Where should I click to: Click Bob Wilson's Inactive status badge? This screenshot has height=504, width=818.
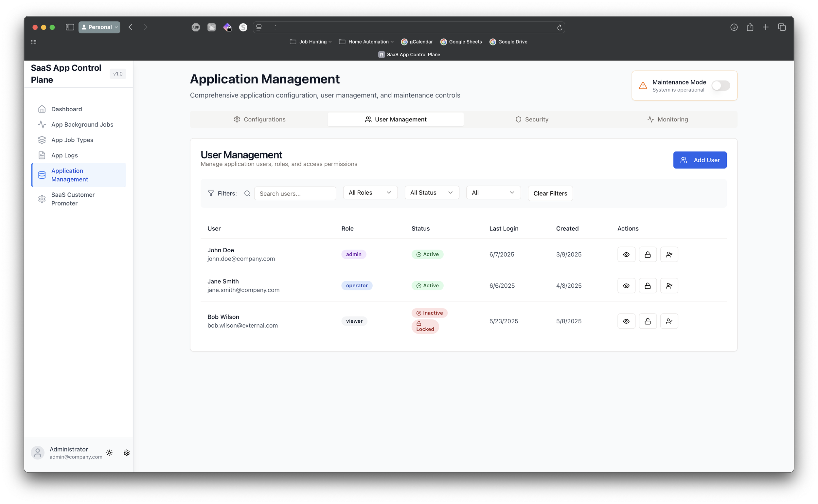[430, 313]
